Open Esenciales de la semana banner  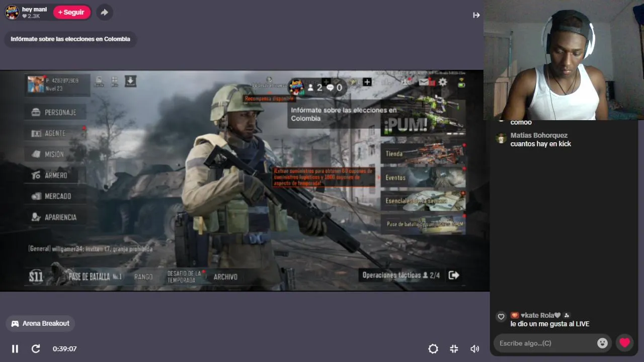coord(423,201)
